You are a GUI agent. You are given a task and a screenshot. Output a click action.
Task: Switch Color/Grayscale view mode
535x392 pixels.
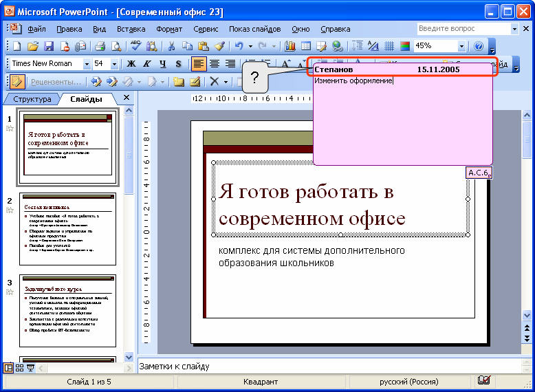point(405,46)
